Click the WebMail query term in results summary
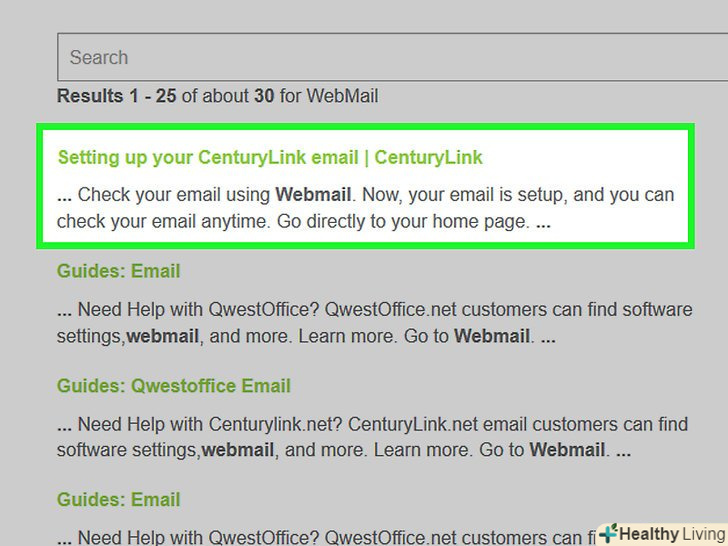728x546 pixels. point(342,97)
